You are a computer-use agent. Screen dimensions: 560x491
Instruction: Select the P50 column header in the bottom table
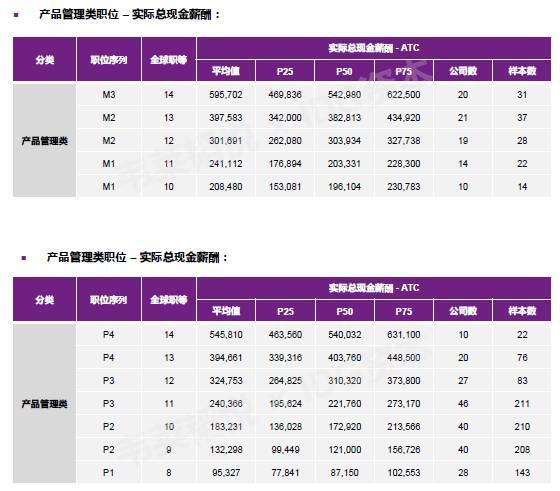(344, 311)
